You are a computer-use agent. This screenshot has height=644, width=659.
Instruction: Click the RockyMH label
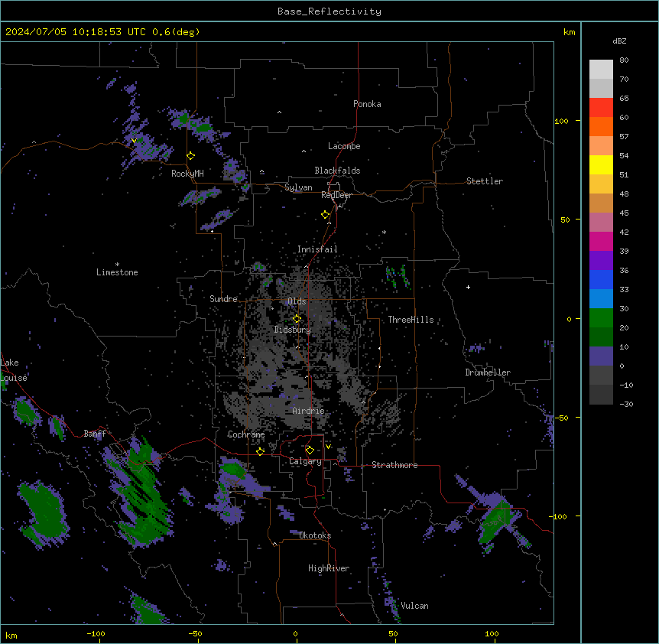click(187, 174)
